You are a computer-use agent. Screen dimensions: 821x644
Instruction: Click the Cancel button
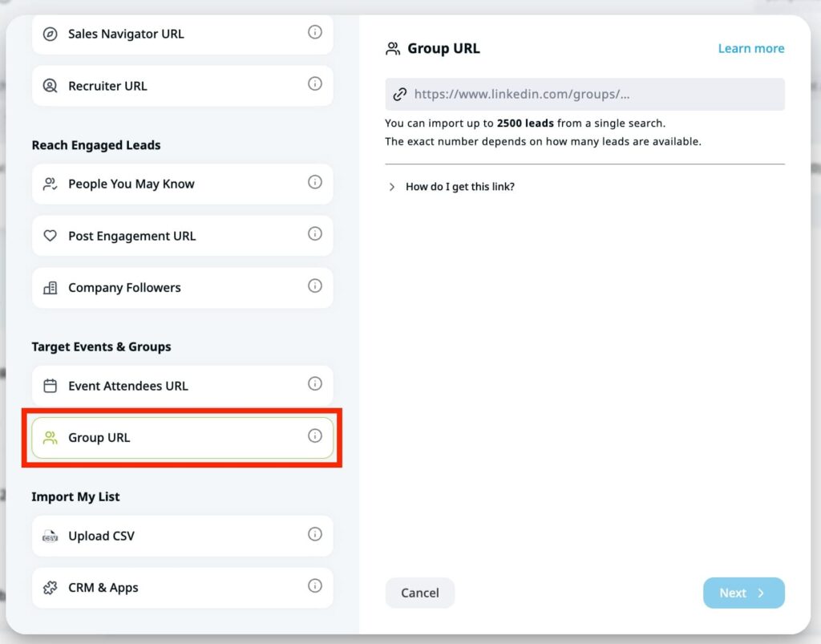419,593
